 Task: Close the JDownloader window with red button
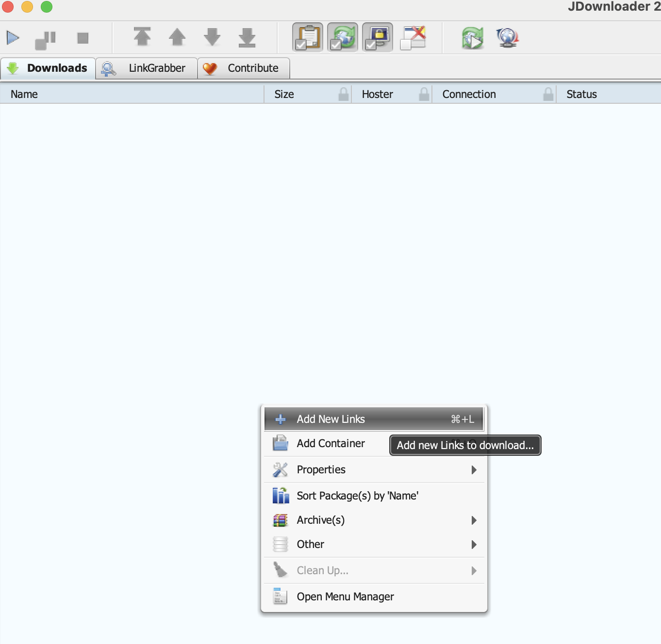[8, 7]
